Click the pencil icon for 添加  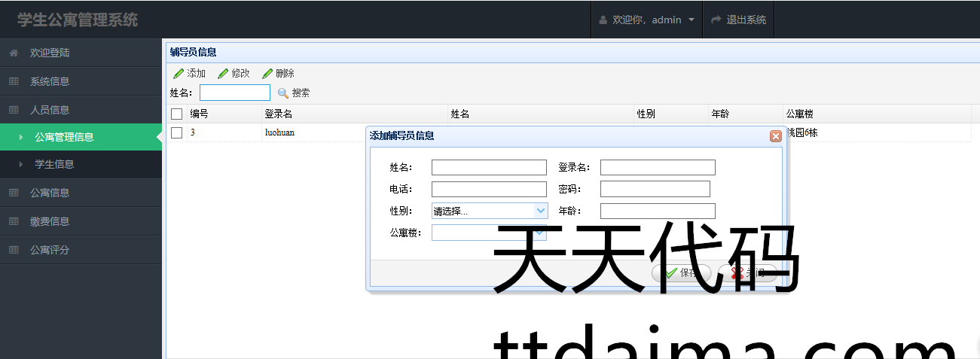pyautogui.click(x=179, y=74)
